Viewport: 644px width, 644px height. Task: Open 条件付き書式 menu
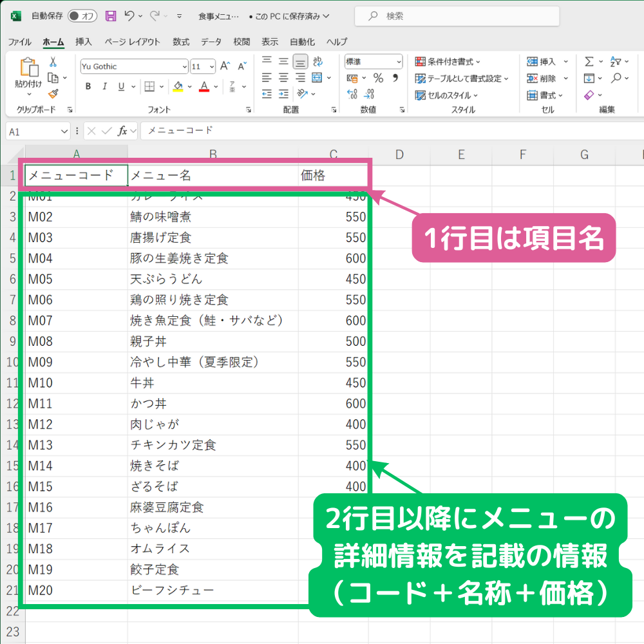448,62
